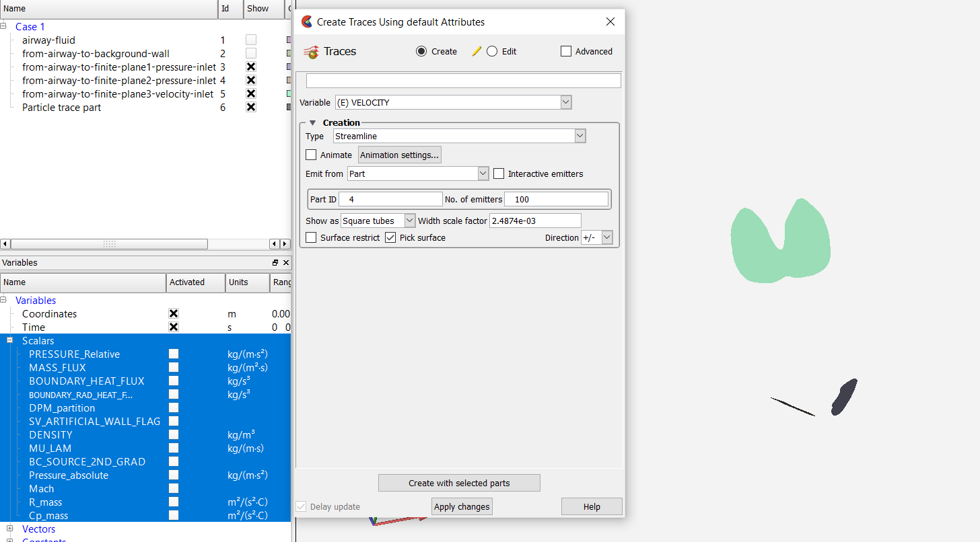Click the dark pressure-inlet surface in viewport
The width and height of the screenshot is (980, 542).
pos(844,397)
